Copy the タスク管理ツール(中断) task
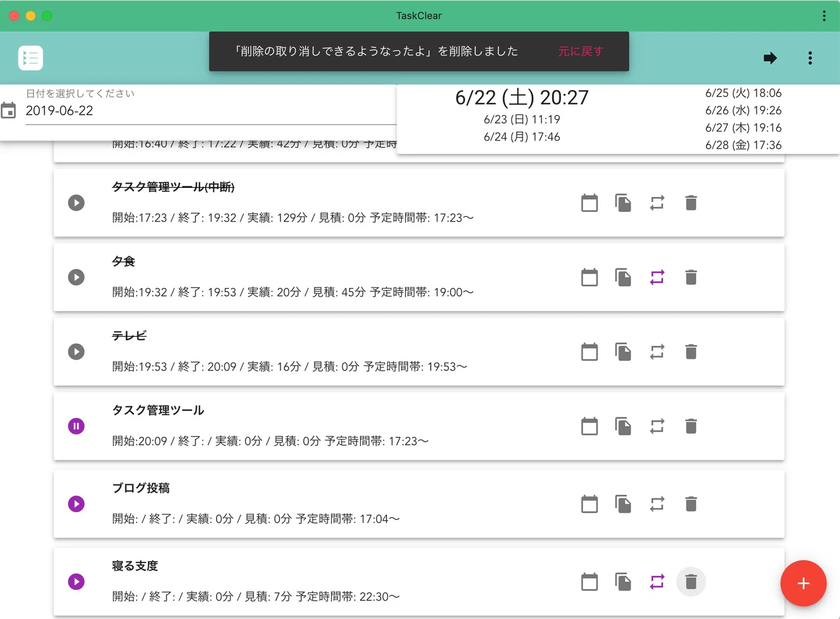This screenshot has height=619, width=840. pyautogui.click(x=623, y=203)
